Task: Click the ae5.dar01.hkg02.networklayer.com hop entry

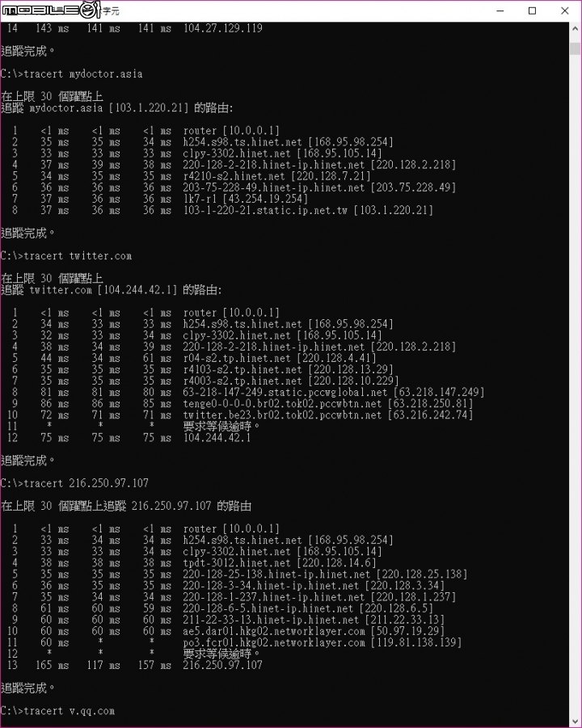Action: pyautogui.click(x=274, y=631)
